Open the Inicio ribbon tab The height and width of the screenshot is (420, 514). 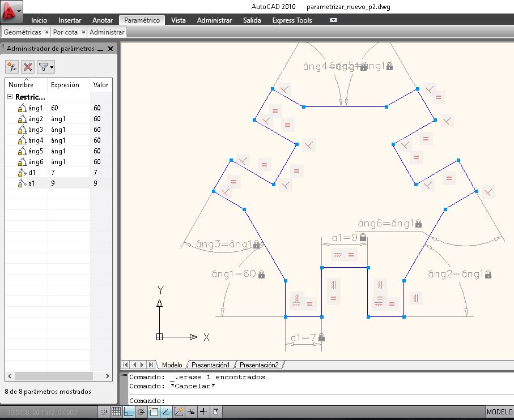coord(39,20)
